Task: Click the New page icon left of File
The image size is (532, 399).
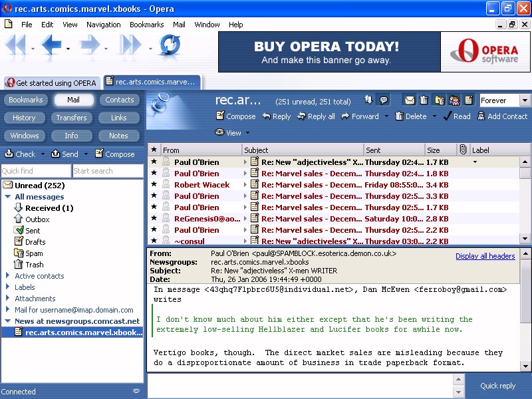Action: 9,24
